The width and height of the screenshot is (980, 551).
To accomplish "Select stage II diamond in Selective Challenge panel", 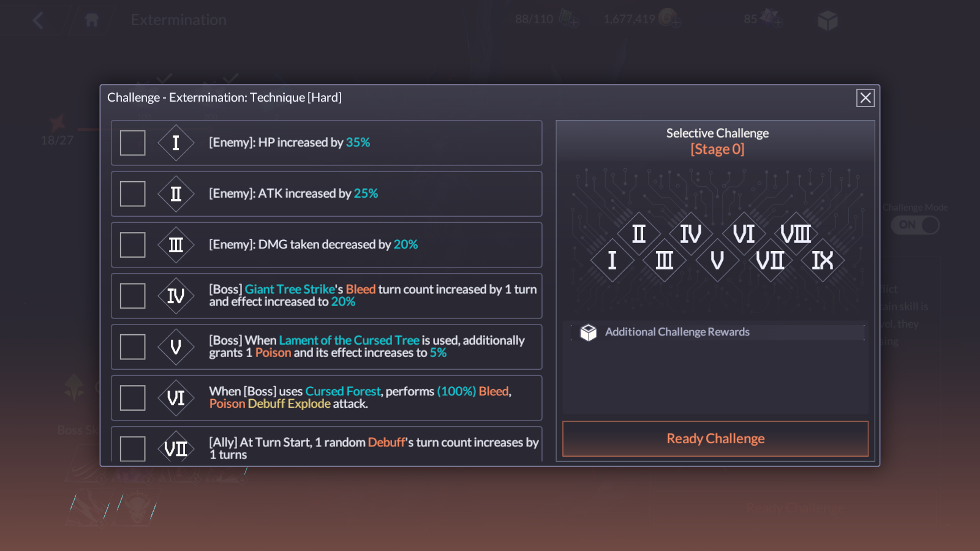I will pyautogui.click(x=639, y=233).
